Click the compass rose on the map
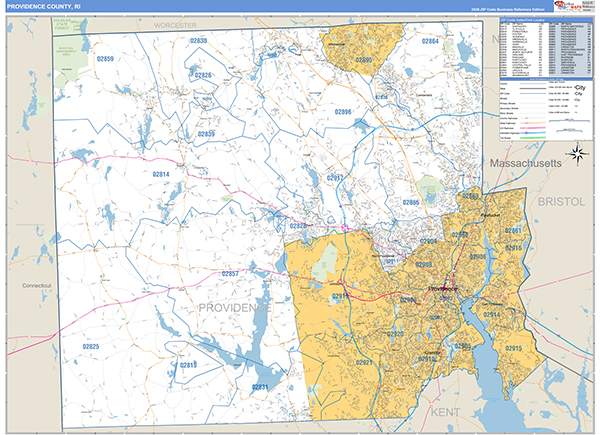The width and height of the screenshot is (600, 435). 576,153
